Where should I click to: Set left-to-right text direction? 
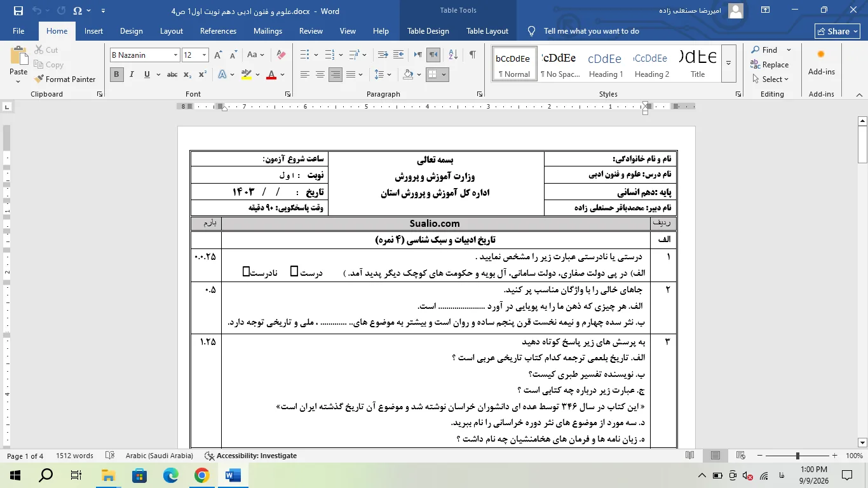tap(417, 55)
